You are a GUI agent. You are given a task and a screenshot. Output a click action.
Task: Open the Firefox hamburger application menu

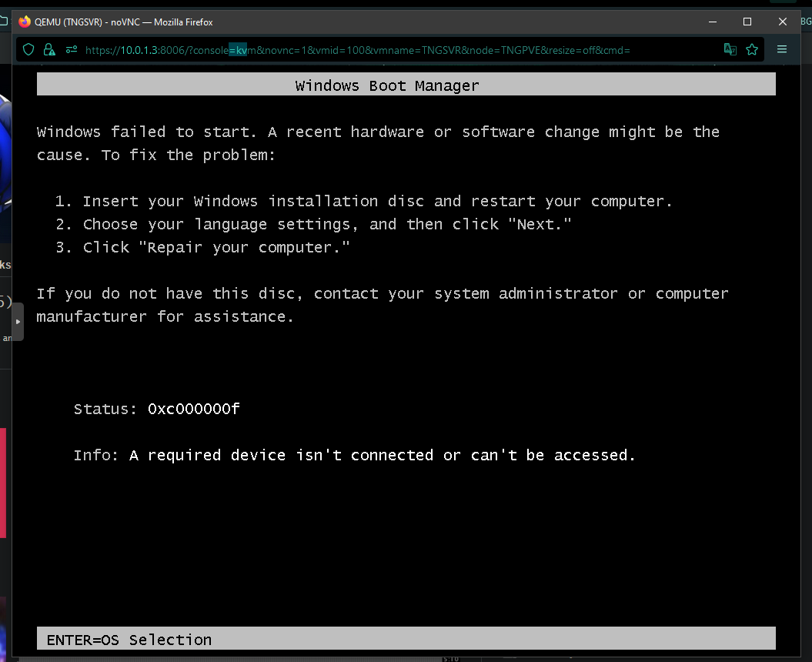(x=782, y=49)
